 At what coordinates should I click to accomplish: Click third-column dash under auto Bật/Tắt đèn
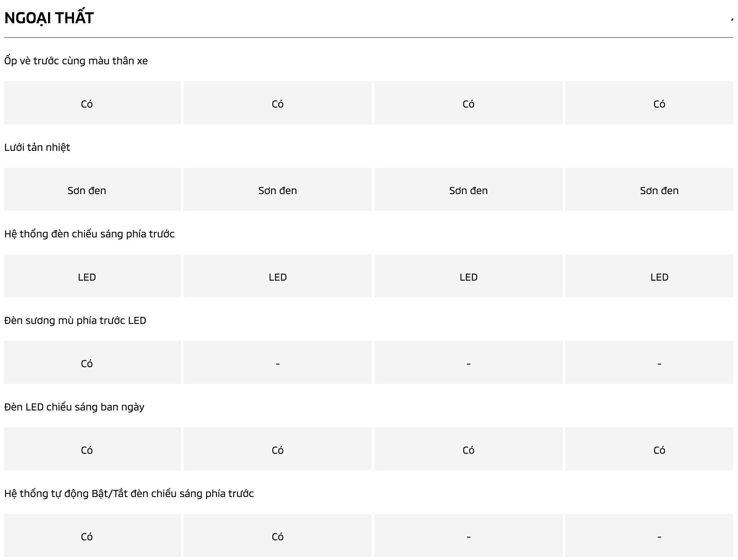[469, 537]
